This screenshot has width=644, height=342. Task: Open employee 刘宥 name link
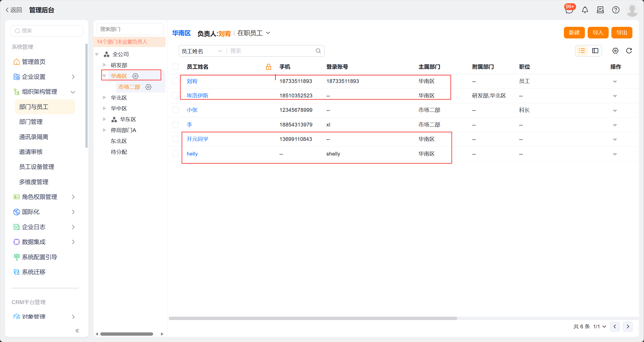pyautogui.click(x=192, y=81)
